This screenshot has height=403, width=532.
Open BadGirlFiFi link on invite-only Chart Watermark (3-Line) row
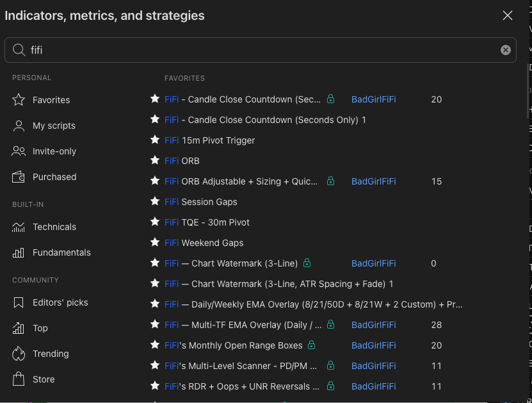[x=374, y=263]
